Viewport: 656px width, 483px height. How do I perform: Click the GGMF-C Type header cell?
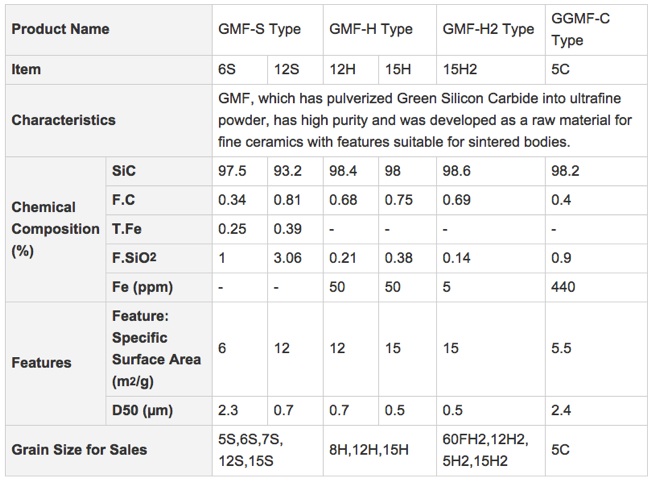pyautogui.click(x=596, y=29)
